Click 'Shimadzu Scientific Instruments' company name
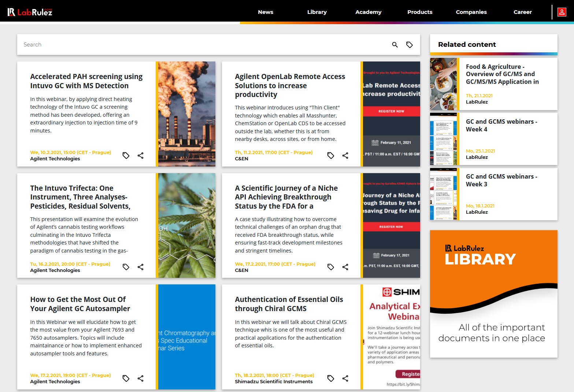The height and width of the screenshot is (392, 574). [274, 381]
